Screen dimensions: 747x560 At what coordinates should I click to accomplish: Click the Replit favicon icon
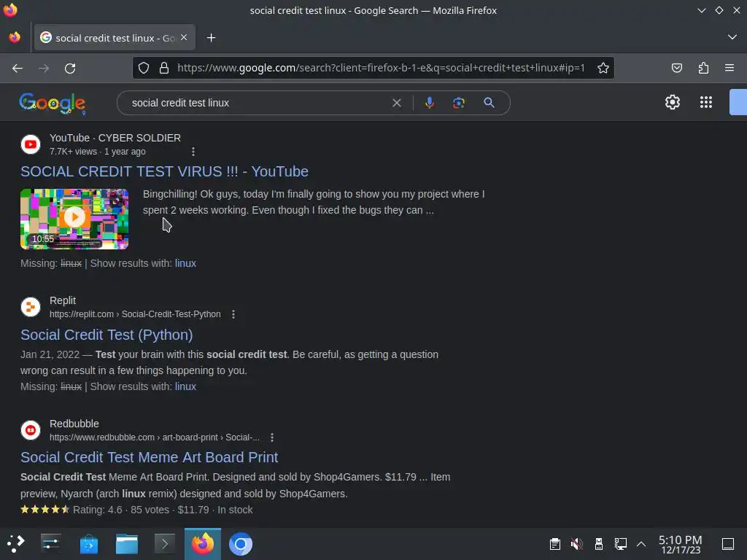pos(31,307)
